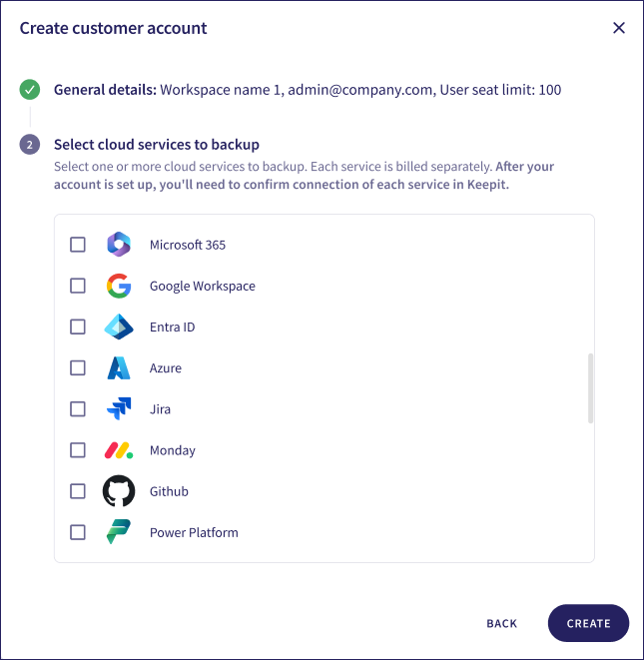Toggle the Jira backup checkbox
This screenshot has width=644, height=660.
[x=78, y=408]
